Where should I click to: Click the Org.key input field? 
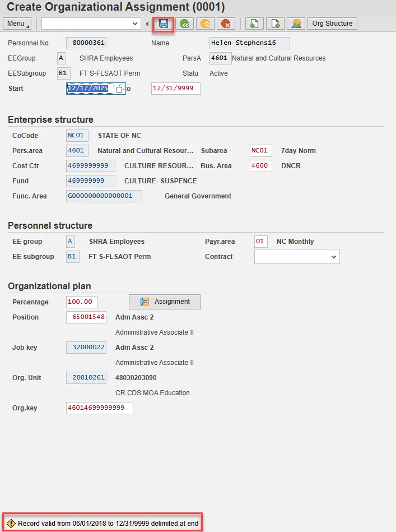click(99, 408)
